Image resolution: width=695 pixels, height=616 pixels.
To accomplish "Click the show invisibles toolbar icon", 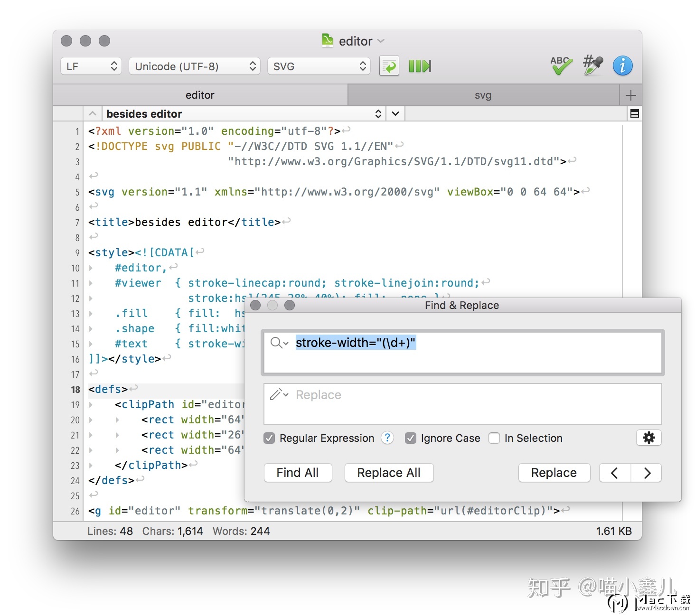I will pos(419,66).
